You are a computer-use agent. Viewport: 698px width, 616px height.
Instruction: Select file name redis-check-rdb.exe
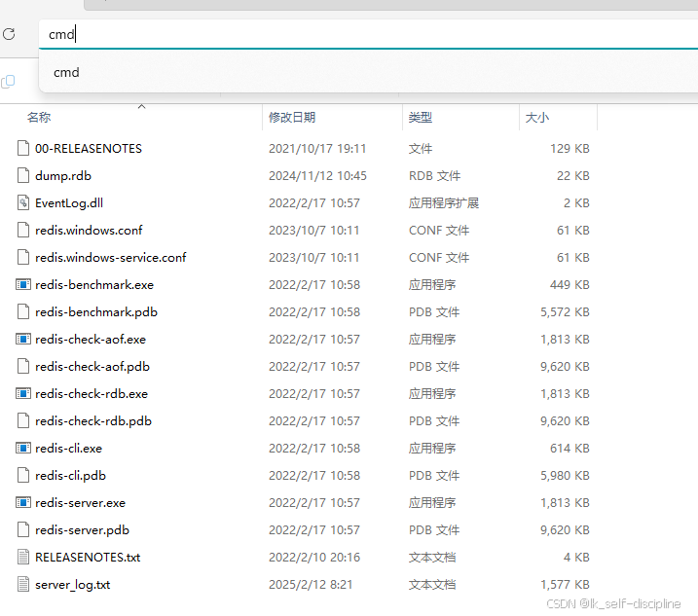click(x=92, y=393)
